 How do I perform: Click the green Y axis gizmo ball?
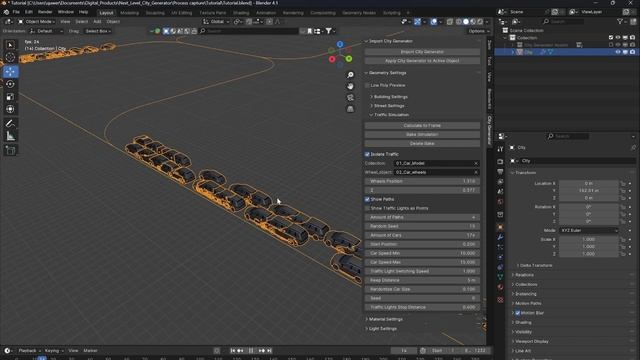click(349, 59)
